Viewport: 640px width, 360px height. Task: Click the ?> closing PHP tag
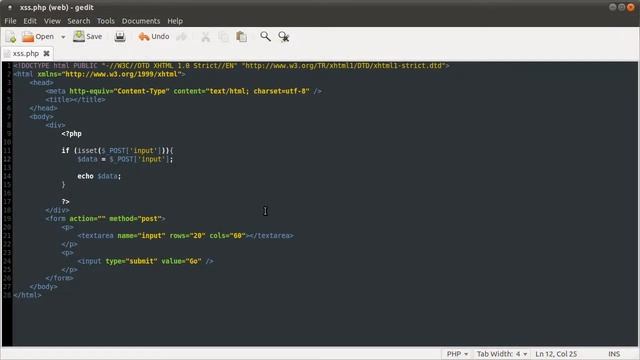65,201
